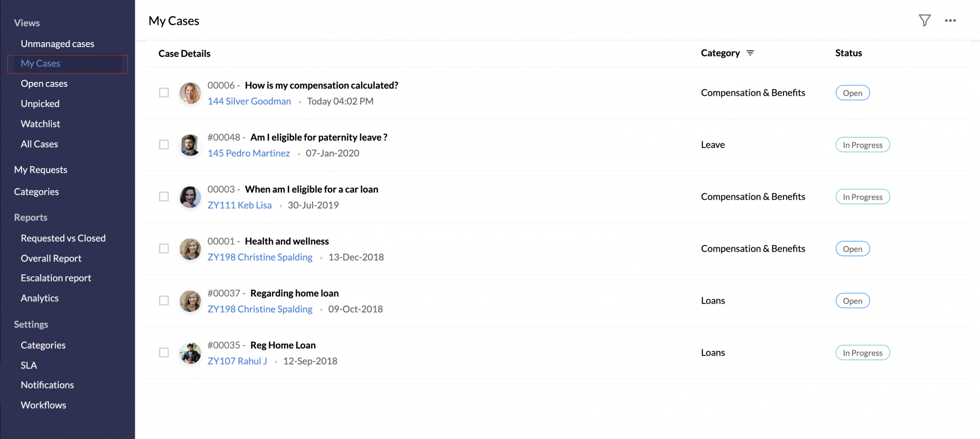Click Keb Lisa's avatar photo
Image resolution: width=980 pixels, height=439 pixels.
pos(190,197)
